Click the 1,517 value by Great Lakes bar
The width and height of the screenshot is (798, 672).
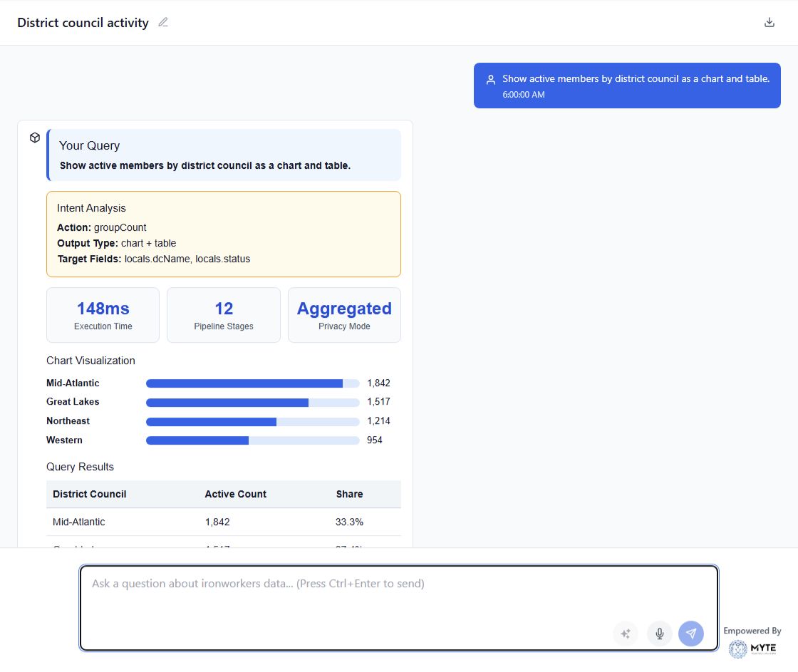pyautogui.click(x=378, y=402)
